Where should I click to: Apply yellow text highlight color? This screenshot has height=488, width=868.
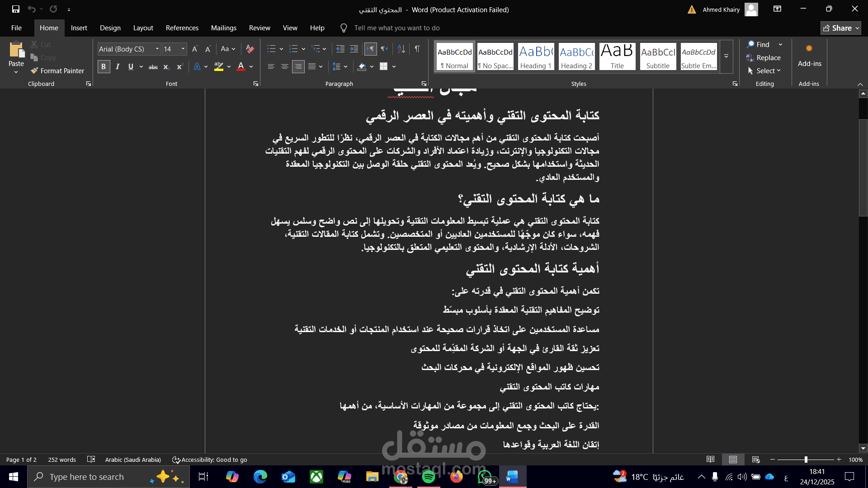(x=219, y=66)
